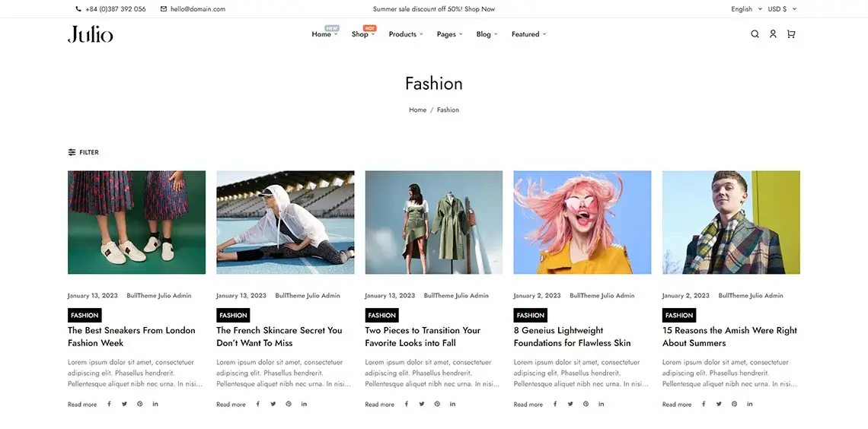The height and width of the screenshot is (429, 868).
Task: Share Best Sneakers post on Facebook
Action: click(109, 404)
